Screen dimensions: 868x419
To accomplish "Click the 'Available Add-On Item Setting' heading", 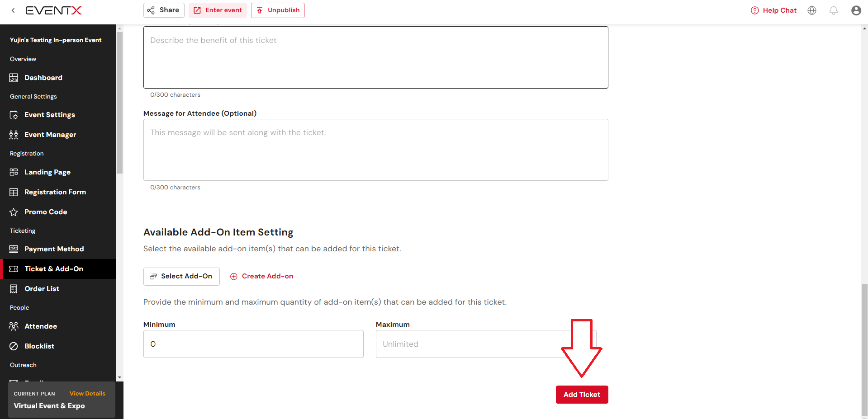I will point(218,232).
